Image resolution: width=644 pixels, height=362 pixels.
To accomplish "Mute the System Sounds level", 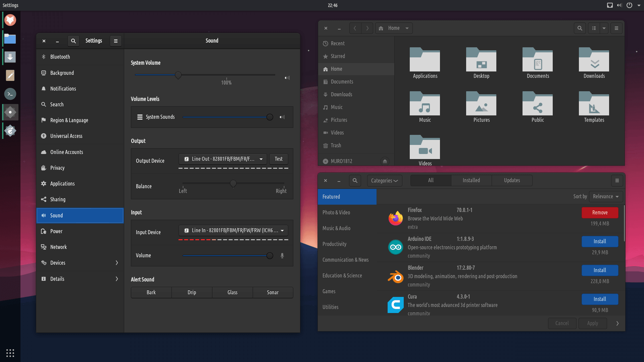I will (282, 117).
